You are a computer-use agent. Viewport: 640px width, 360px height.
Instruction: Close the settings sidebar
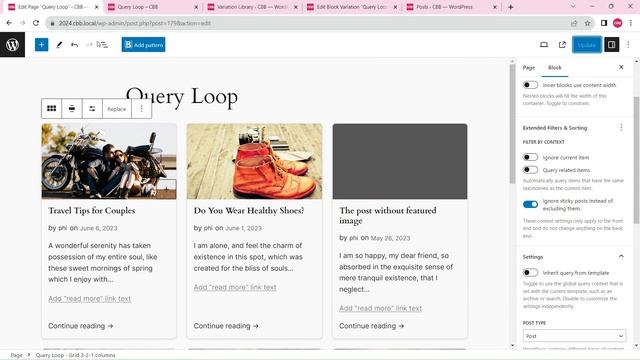tap(621, 67)
